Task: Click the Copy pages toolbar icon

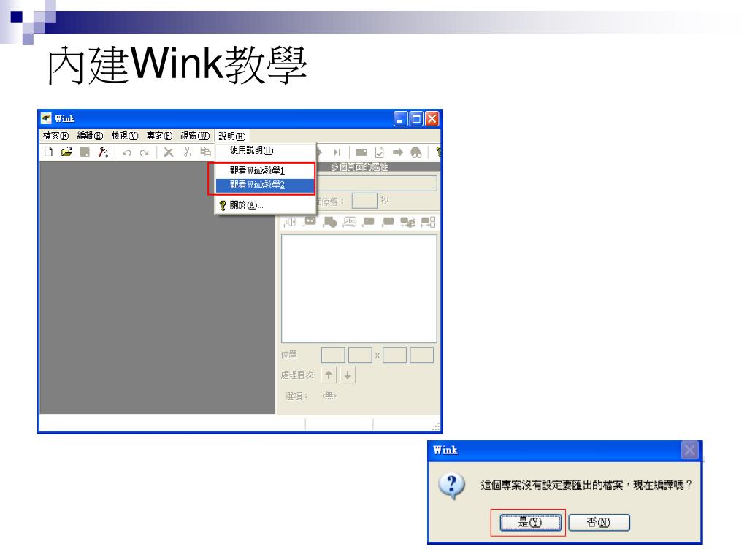Action: point(205,152)
